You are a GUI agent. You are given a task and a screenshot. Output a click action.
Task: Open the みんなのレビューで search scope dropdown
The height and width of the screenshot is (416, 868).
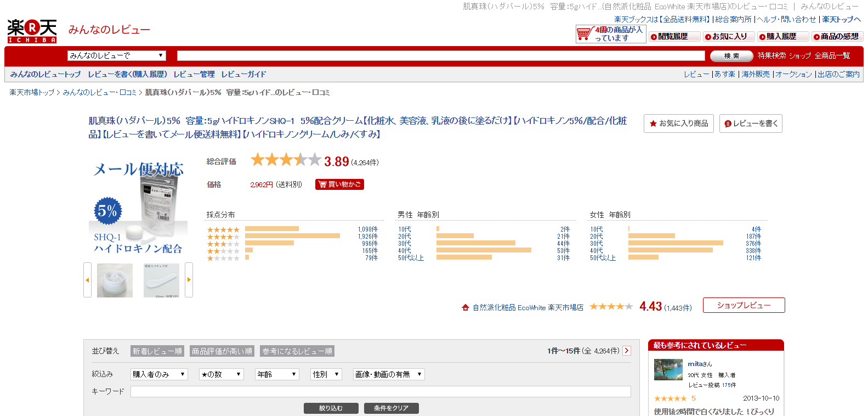tap(117, 55)
